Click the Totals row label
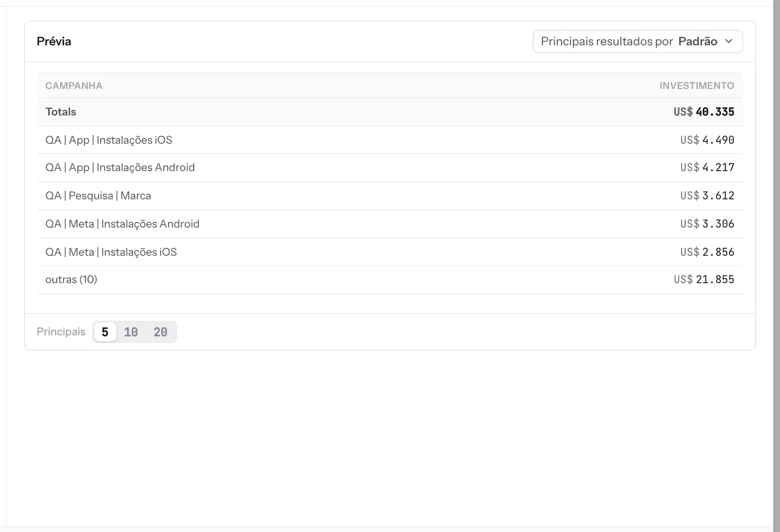 click(x=60, y=112)
